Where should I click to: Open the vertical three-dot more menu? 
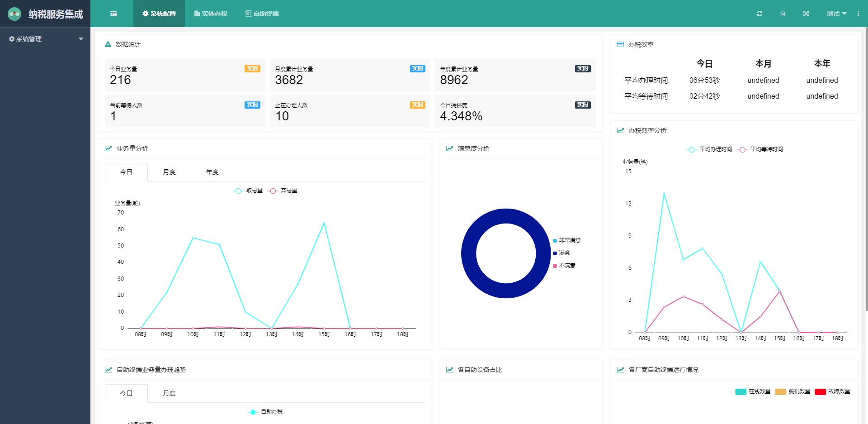858,14
